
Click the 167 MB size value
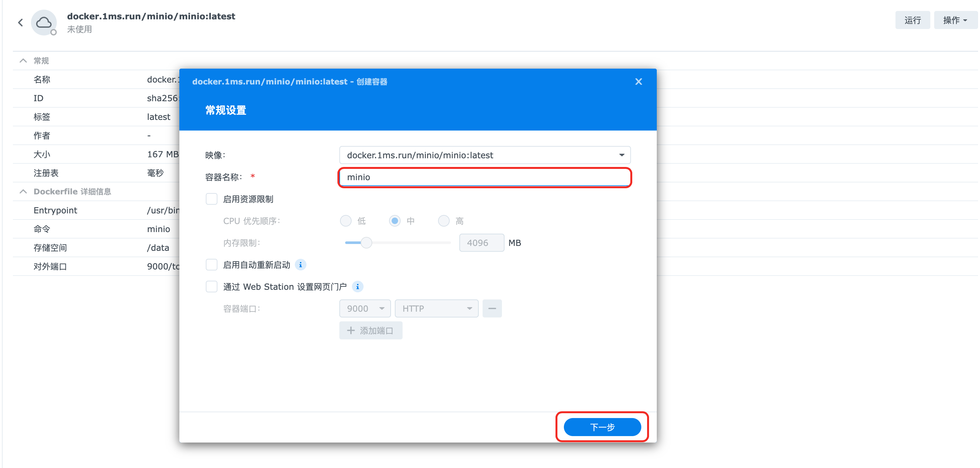click(163, 154)
